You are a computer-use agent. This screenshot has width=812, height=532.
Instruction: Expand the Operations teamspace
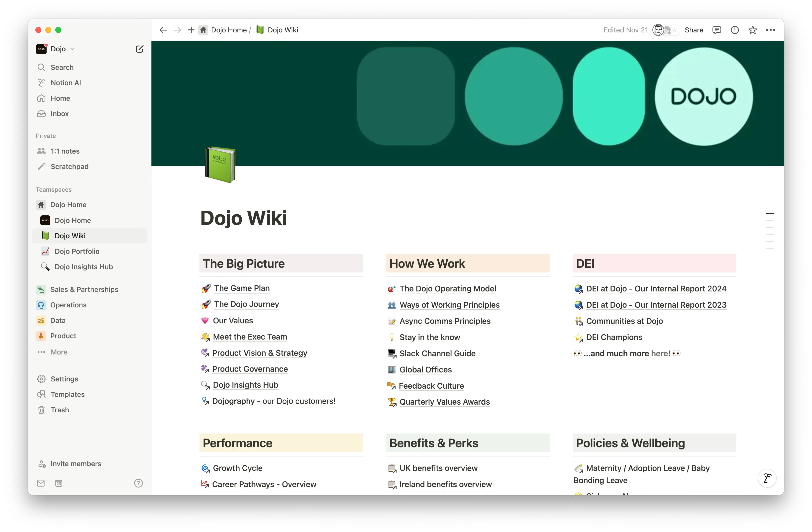click(x=68, y=305)
